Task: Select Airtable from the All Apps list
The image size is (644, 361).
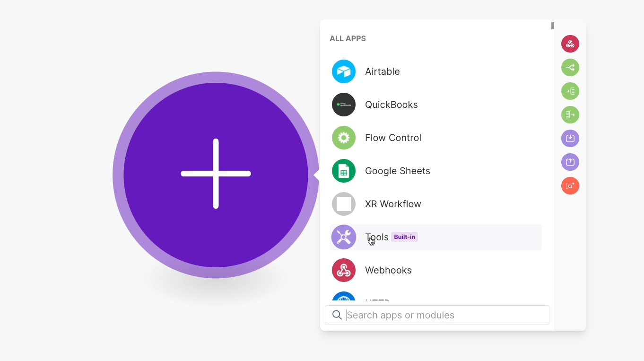Action: pyautogui.click(x=435, y=71)
